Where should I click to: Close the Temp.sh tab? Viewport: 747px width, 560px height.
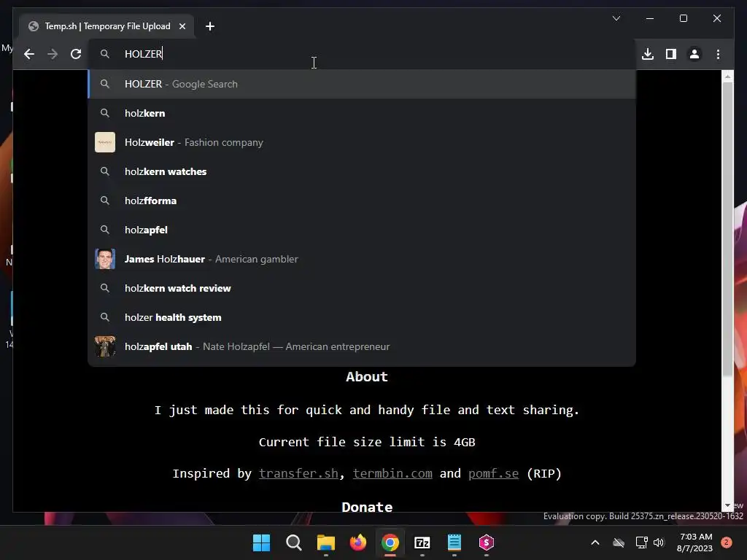(x=182, y=26)
